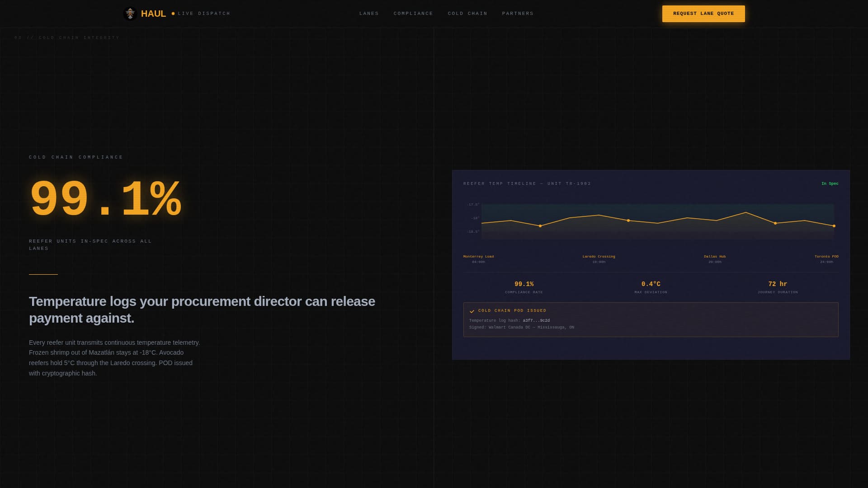The image size is (868, 488).
Task: Open the Lanes nav item
Action: point(369,14)
